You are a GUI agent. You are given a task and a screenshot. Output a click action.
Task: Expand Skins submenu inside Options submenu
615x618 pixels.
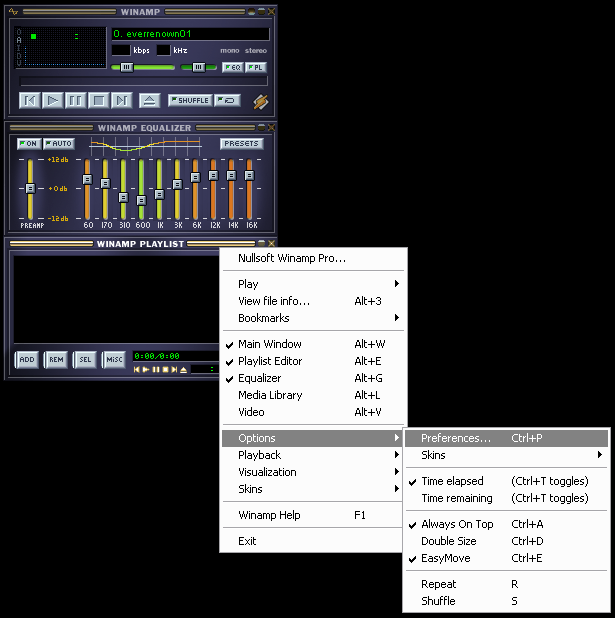point(507,455)
